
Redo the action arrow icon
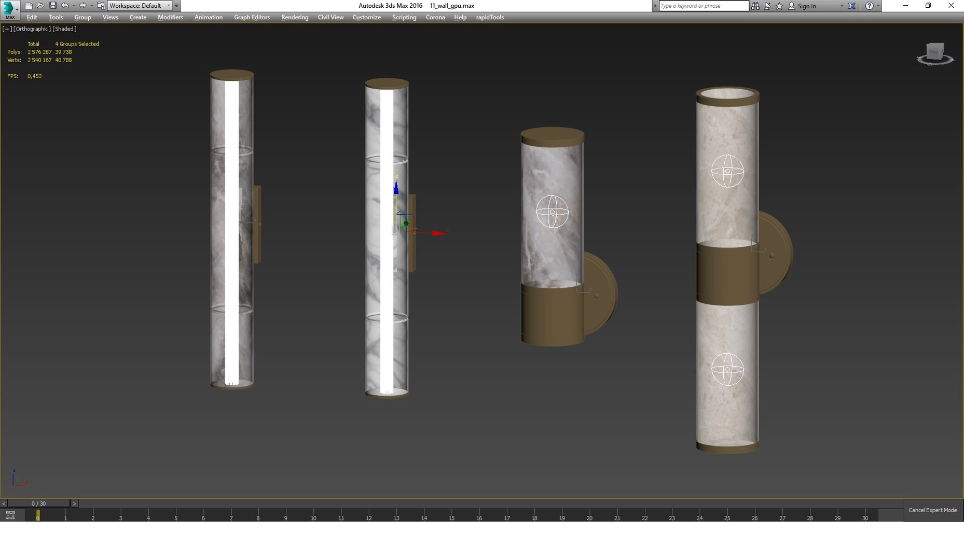pos(82,6)
